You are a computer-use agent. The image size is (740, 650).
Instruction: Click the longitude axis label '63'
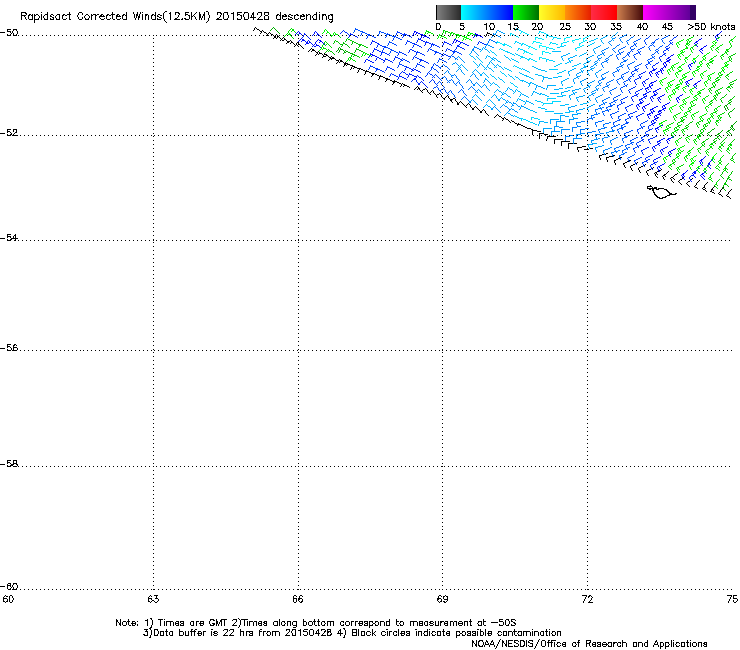(153, 599)
